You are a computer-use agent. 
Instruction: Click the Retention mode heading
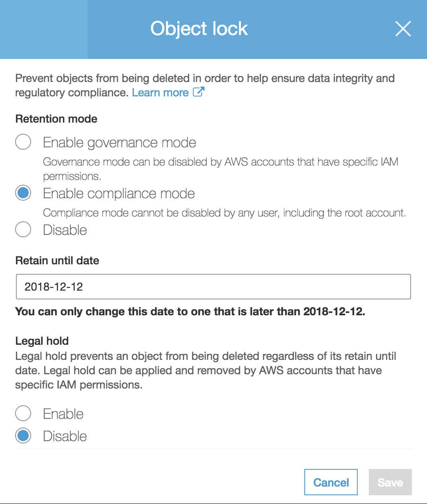tap(56, 119)
